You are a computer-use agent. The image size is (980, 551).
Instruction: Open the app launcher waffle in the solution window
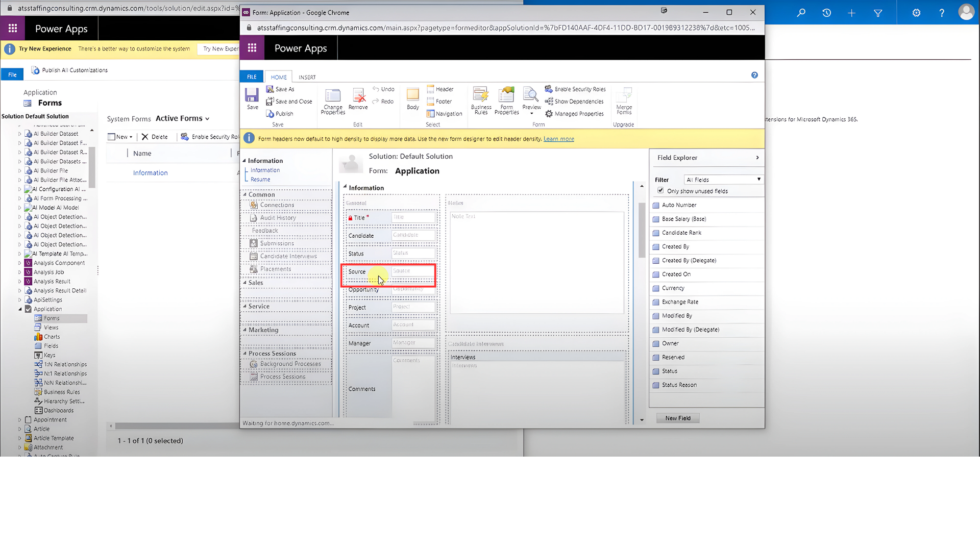click(x=13, y=29)
